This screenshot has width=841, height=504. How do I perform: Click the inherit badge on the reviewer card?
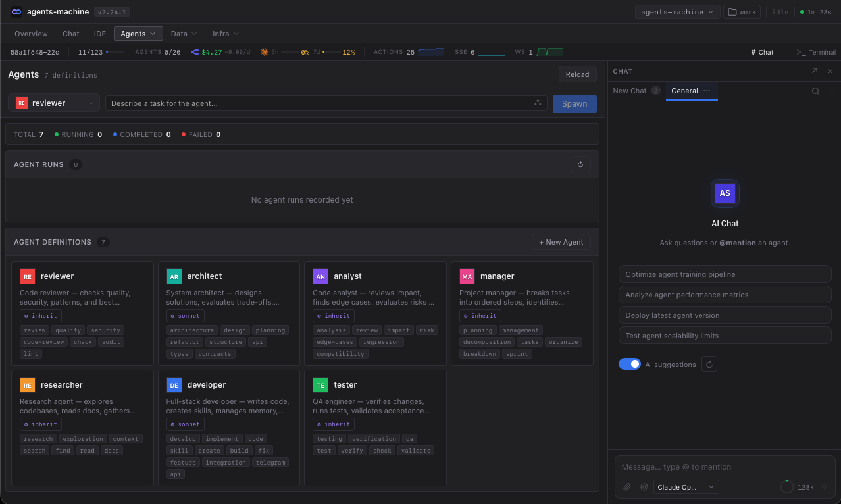pos(40,315)
